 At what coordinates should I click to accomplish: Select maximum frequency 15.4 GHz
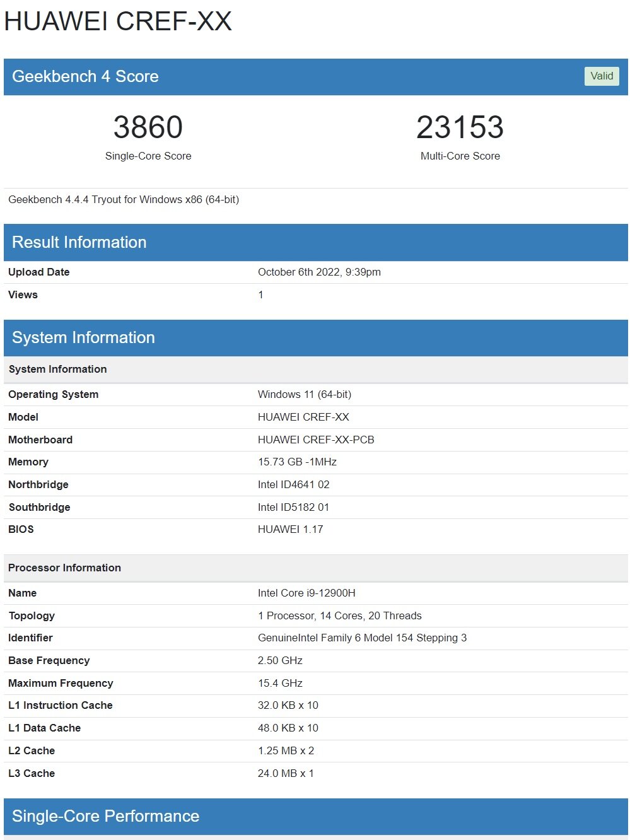pos(280,683)
